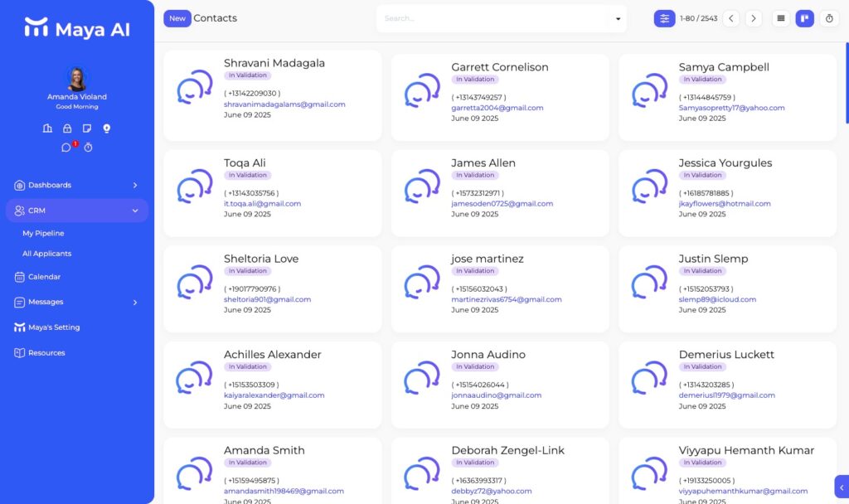Open the Messages menu
849x504 pixels.
(x=77, y=302)
